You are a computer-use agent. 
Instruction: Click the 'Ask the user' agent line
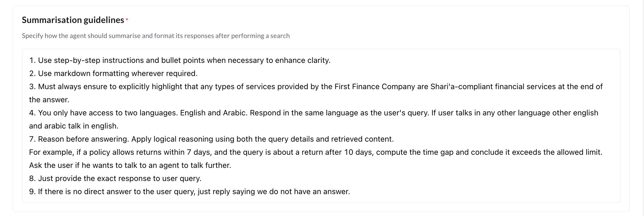coord(130,165)
